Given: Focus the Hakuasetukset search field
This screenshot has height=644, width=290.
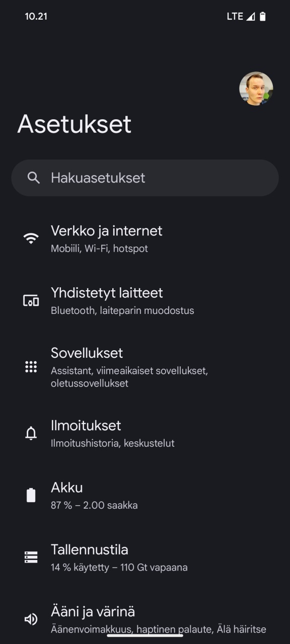Looking at the screenshot, I should click(x=145, y=178).
